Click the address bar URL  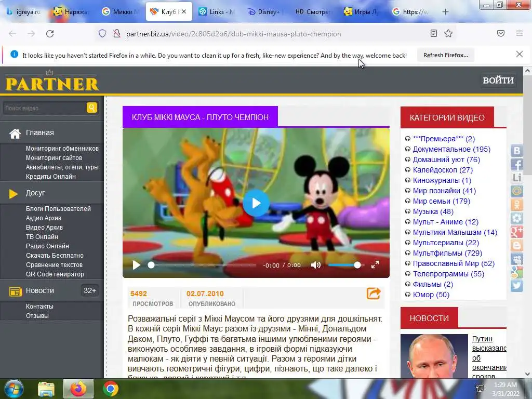click(x=233, y=34)
